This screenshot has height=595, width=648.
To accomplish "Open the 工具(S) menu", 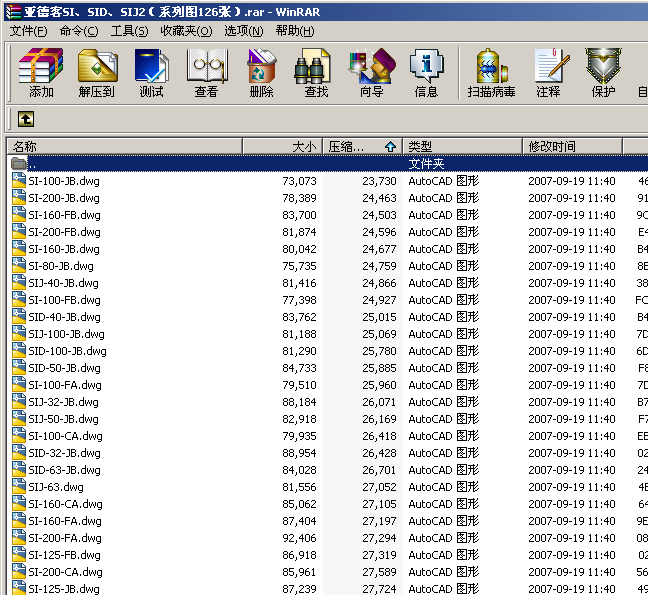I will pos(129,31).
